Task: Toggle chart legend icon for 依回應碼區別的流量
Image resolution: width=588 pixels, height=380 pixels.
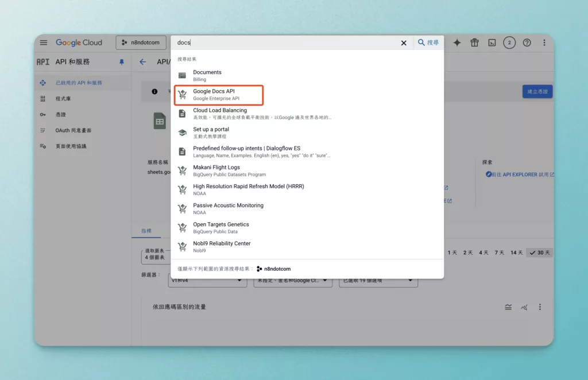Action: coord(508,307)
